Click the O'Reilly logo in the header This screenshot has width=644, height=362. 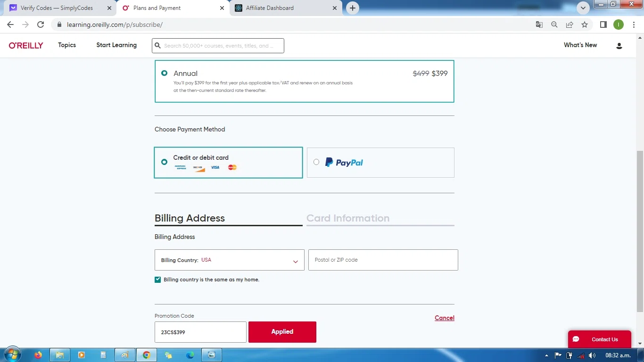26,45
